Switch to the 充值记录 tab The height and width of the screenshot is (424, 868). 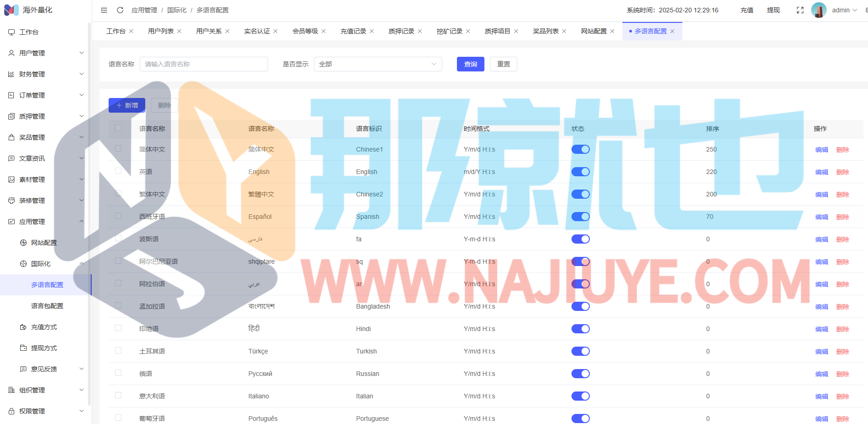[353, 31]
